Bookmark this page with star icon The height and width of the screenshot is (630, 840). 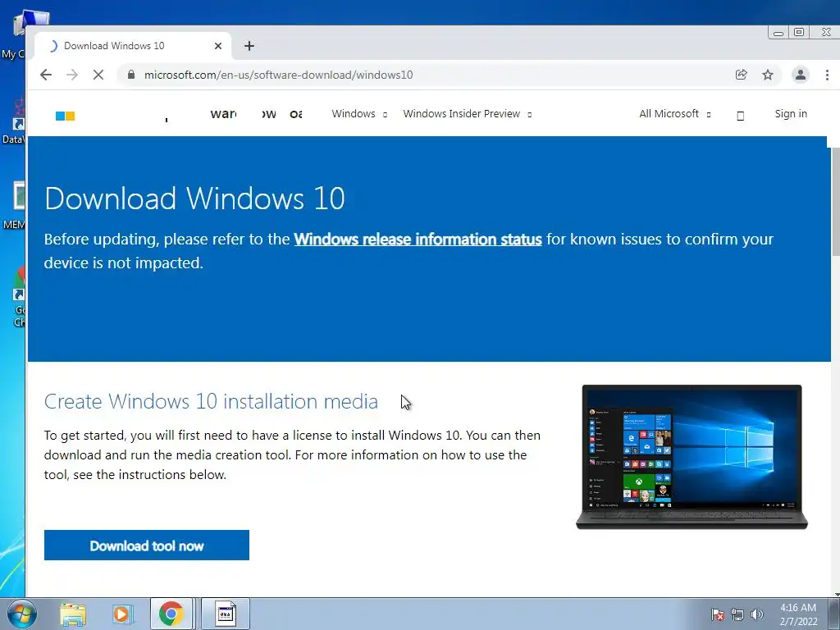pyautogui.click(x=768, y=75)
